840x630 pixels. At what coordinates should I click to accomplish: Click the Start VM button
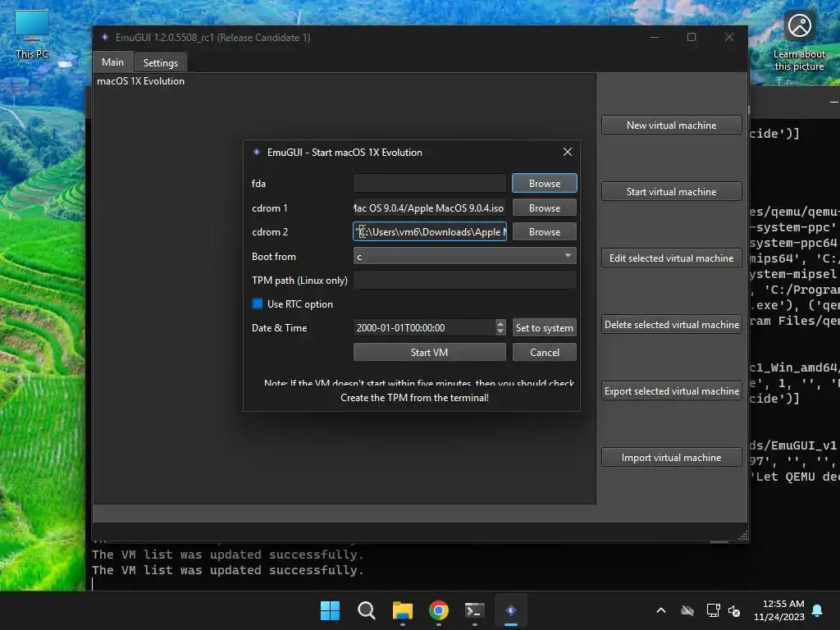tap(429, 353)
